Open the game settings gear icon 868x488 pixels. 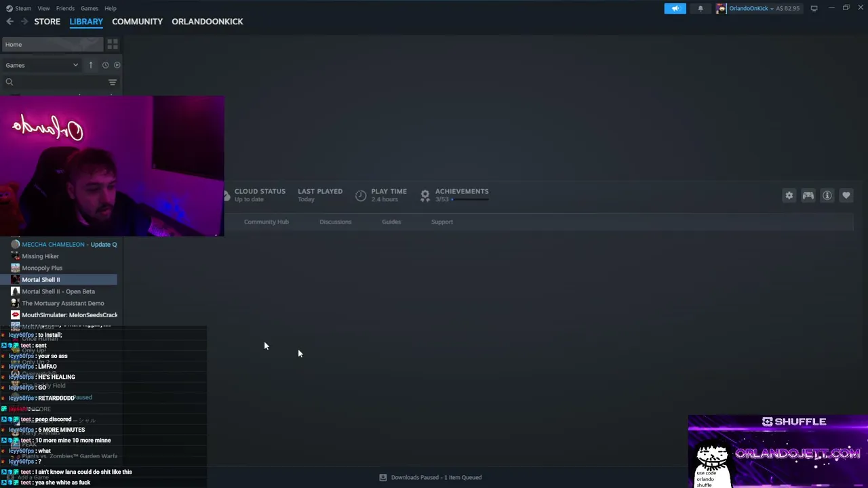(x=789, y=195)
